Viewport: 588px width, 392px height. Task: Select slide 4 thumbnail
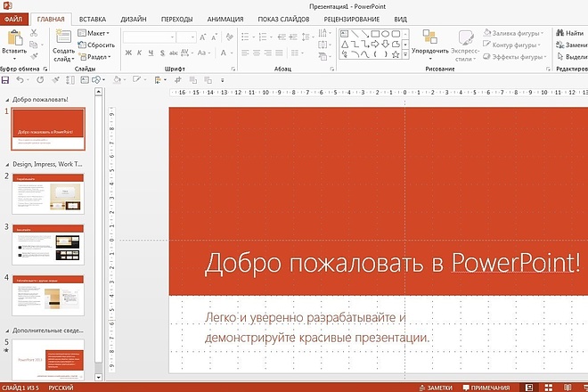click(48, 296)
